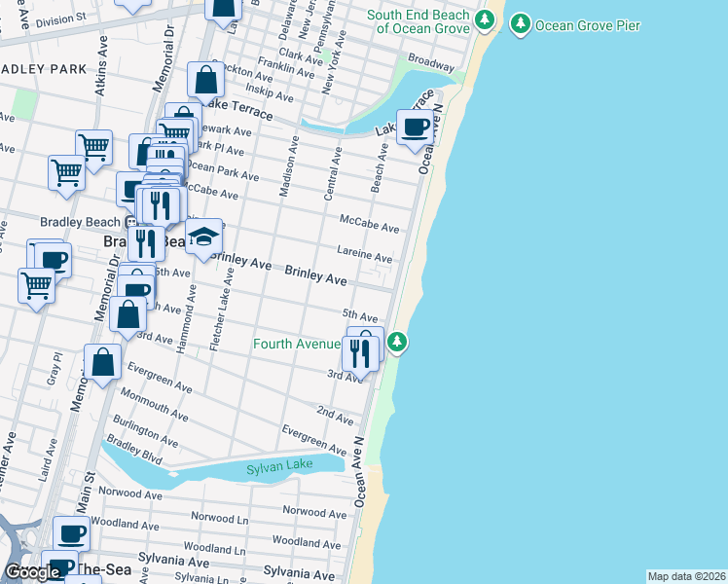Viewport: 728px width, 584px height.
Task: Click the restaurant marker near Bradley Beach station
Action: pyautogui.click(x=161, y=206)
